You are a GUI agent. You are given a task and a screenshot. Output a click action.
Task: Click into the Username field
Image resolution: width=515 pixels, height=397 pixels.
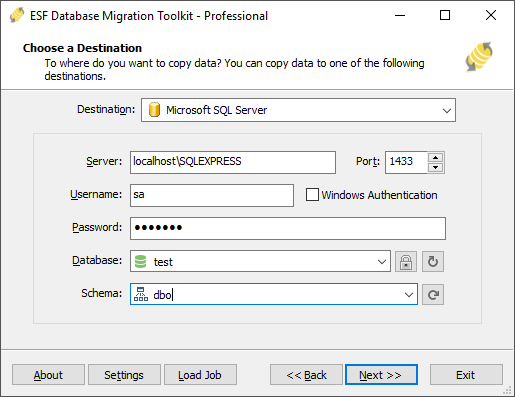point(212,195)
